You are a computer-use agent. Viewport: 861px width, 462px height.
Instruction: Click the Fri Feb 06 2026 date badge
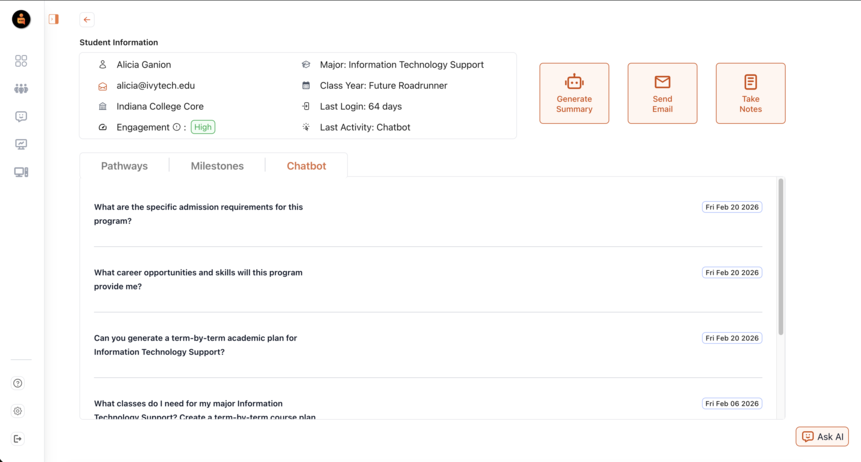[x=732, y=403]
